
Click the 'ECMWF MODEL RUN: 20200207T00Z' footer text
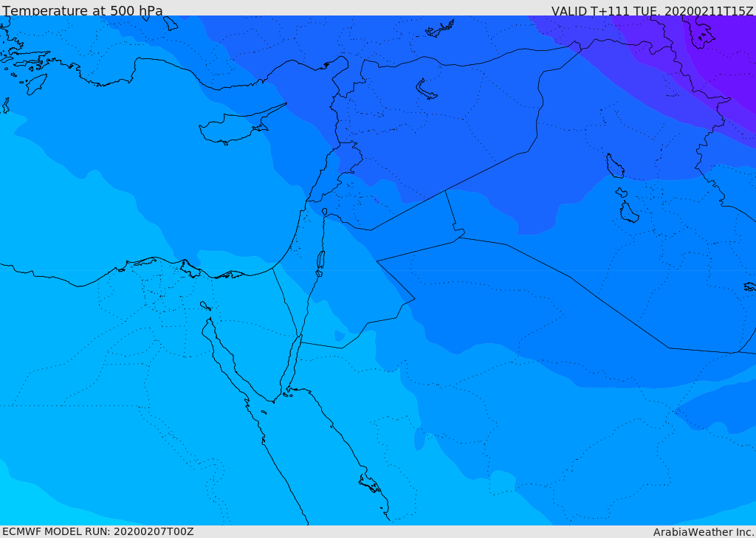pos(98,531)
